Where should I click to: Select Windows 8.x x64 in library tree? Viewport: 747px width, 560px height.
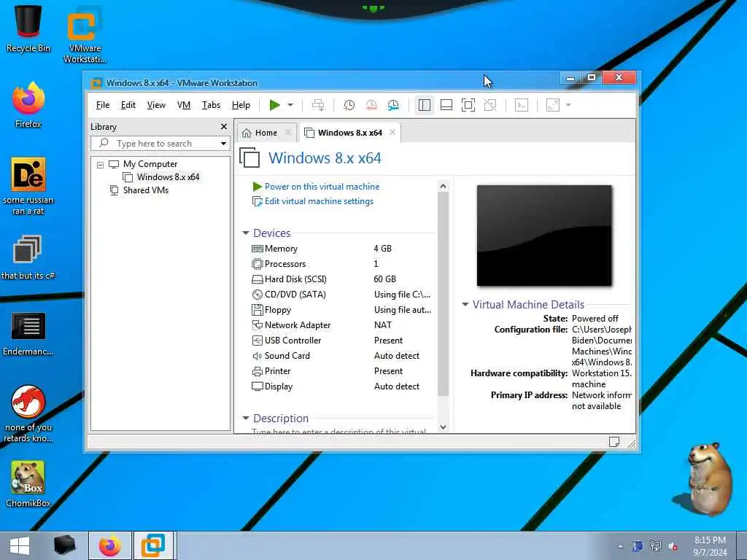pyautogui.click(x=169, y=177)
